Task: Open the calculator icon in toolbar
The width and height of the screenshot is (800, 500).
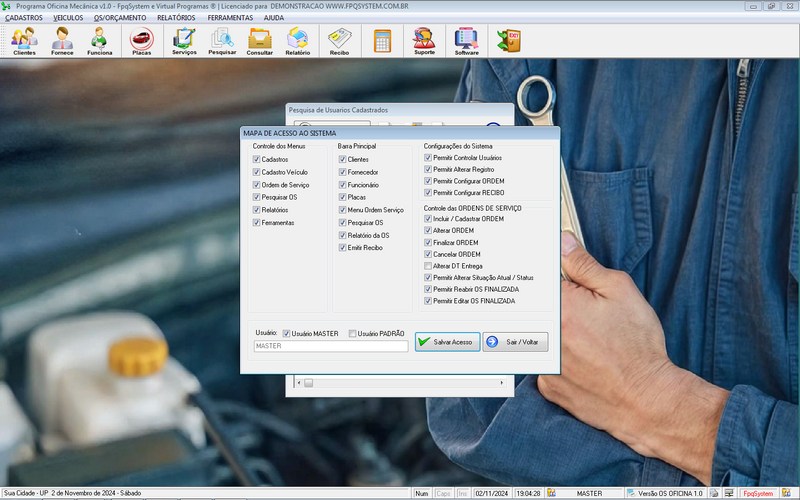Action: coord(382,40)
